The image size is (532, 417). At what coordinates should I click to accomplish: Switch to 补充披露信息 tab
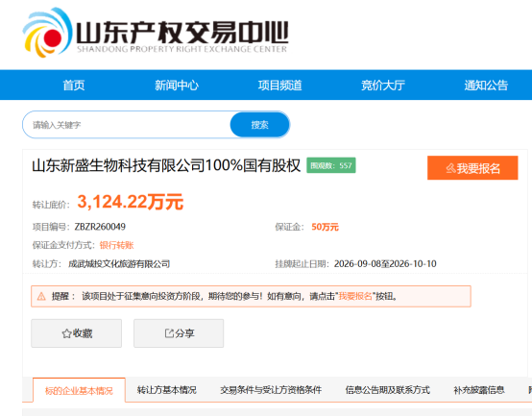(479, 390)
